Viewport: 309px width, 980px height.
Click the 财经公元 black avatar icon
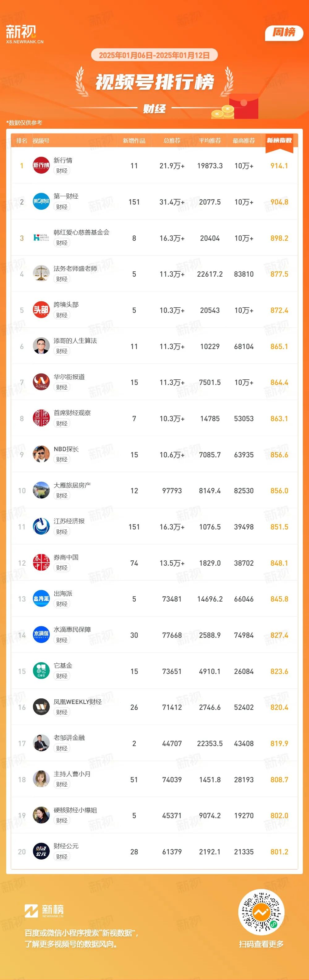[41, 851]
